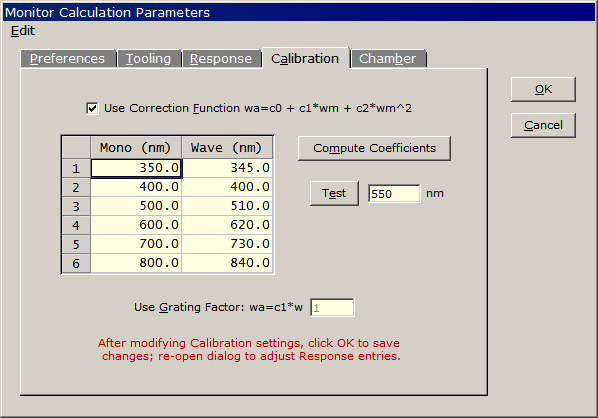Click the Test wavelength field showing 550
Image resolution: width=598 pixels, height=418 pixels.
point(394,193)
